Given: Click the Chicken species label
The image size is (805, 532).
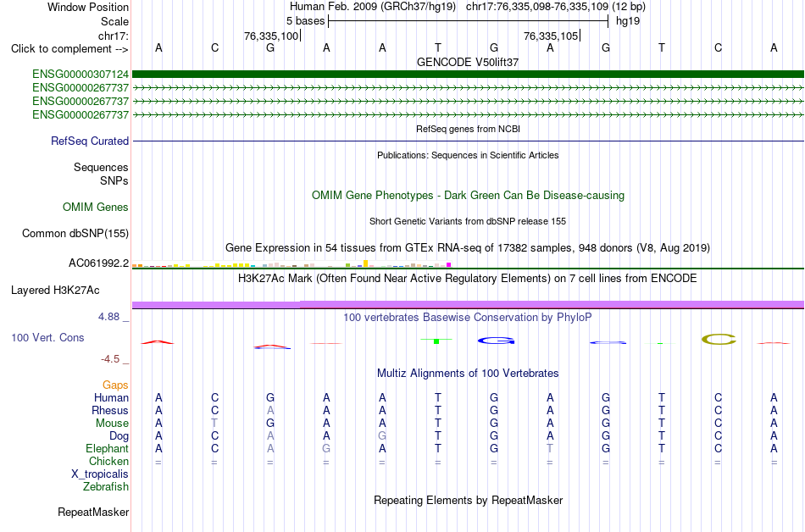Looking at the screenshot, I should (x=108, y=461).
